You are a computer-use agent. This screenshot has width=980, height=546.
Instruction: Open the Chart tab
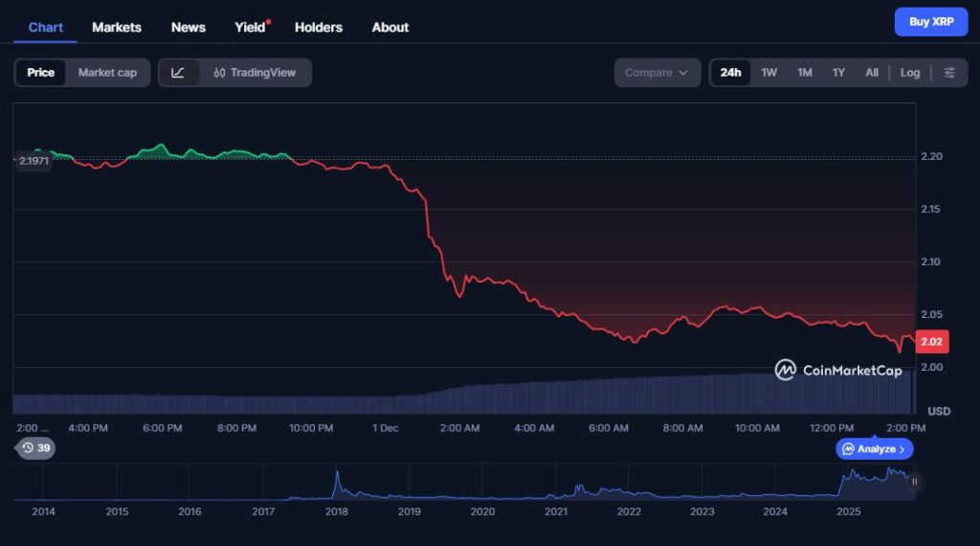click(46, 28)
